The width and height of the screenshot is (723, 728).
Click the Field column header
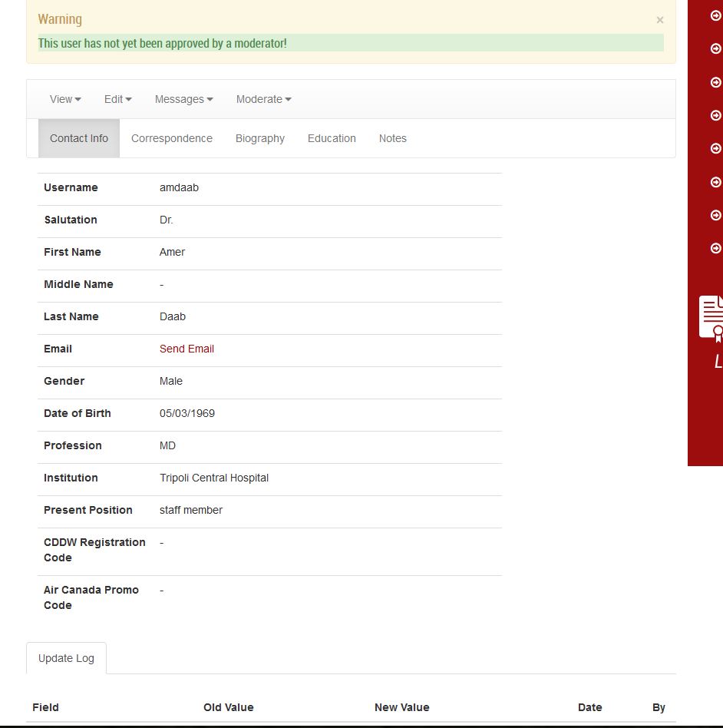tap(45, 707)
